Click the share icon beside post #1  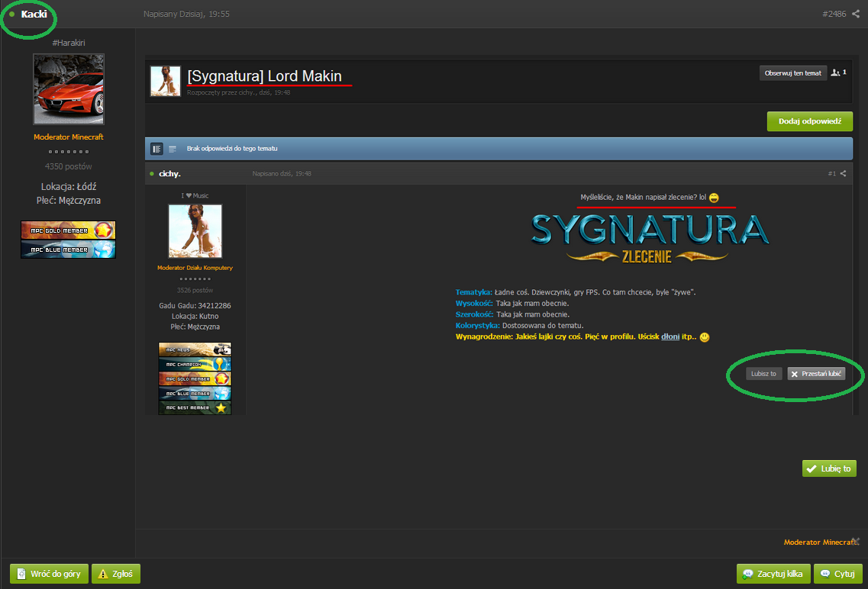click(x=843, y=174)
